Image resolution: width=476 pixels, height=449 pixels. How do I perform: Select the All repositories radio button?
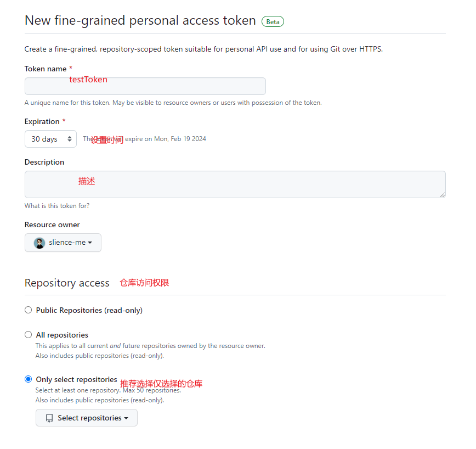(28, 335)
